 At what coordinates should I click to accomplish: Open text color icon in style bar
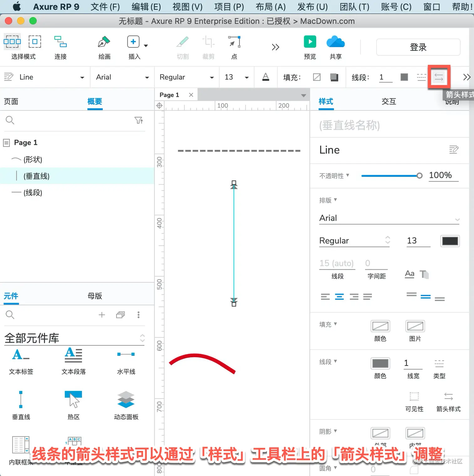tap(266, 77)
